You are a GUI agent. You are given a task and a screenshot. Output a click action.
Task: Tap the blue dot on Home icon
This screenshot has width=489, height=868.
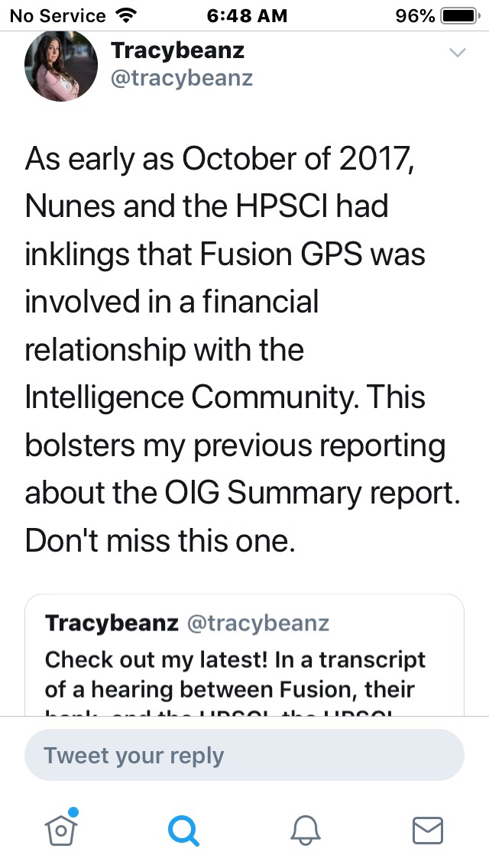[x=73, y=812]
